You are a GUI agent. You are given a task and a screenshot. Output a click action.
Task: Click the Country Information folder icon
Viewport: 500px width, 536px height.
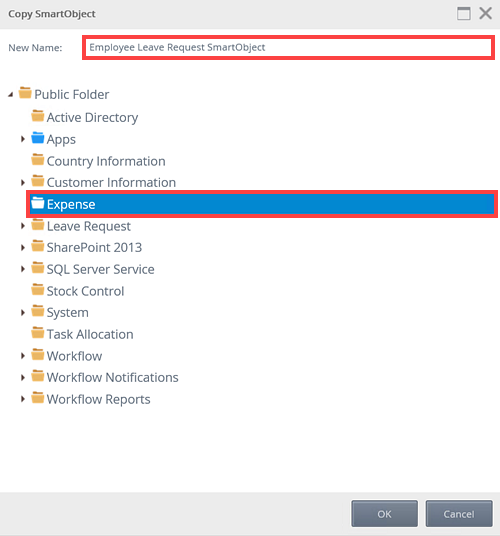coord(38,160)
